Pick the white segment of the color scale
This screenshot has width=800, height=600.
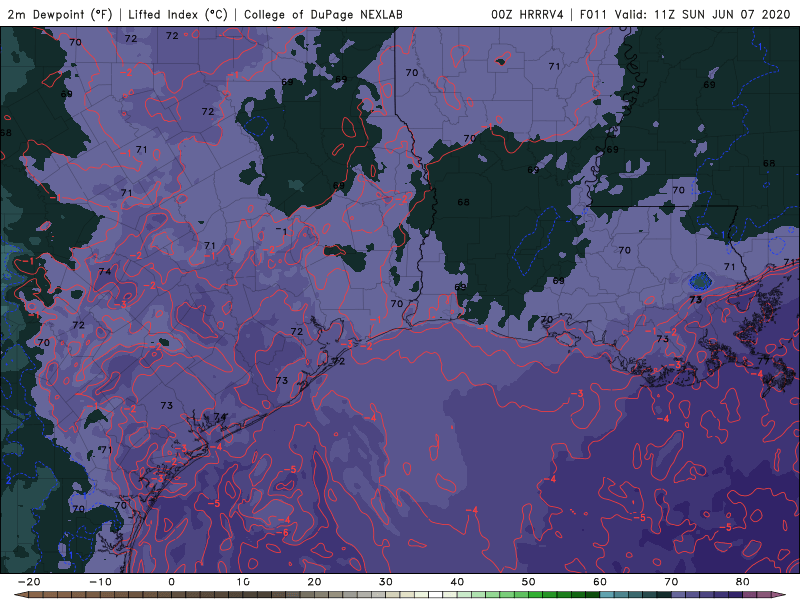(x=435, y=594)
